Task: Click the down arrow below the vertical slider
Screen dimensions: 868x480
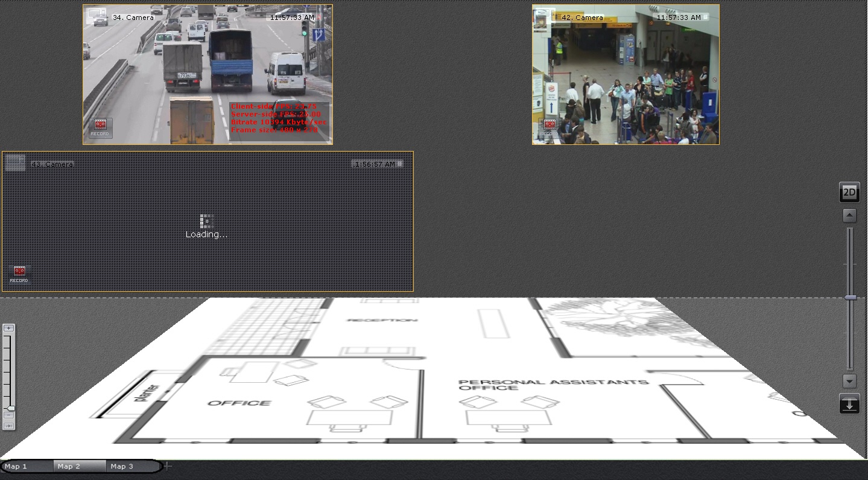Action: [x=849, y=381]
